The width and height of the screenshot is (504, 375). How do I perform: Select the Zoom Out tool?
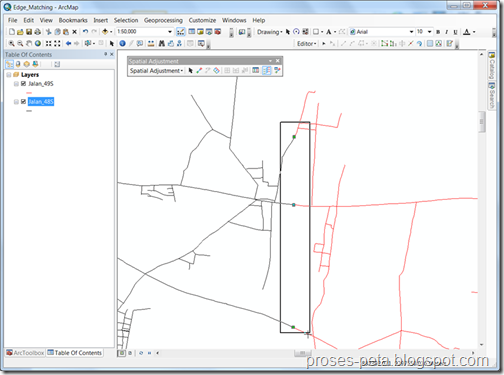(x=20, y=43)
